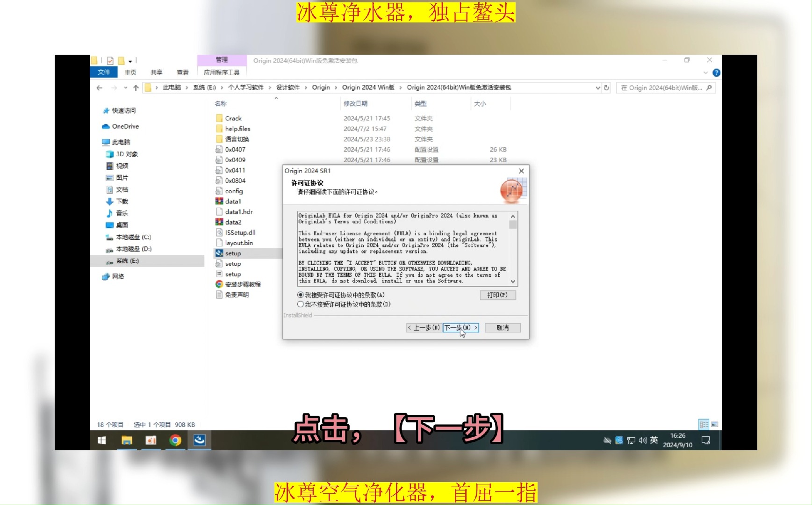Click the refresh button beside address bar
The height and width of the screenshot is (505, 812).
pos(607,87)
